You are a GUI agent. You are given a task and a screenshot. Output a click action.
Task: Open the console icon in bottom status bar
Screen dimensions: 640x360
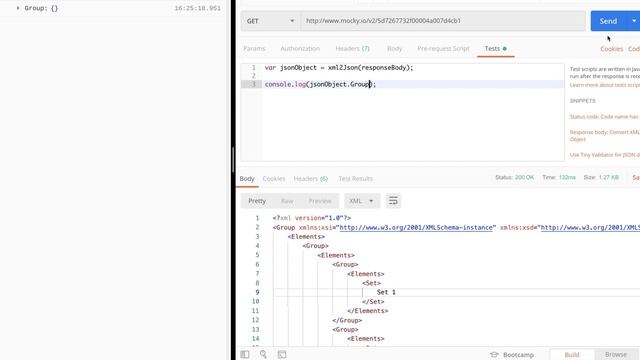pyautogui.click(x=282, y=354)
